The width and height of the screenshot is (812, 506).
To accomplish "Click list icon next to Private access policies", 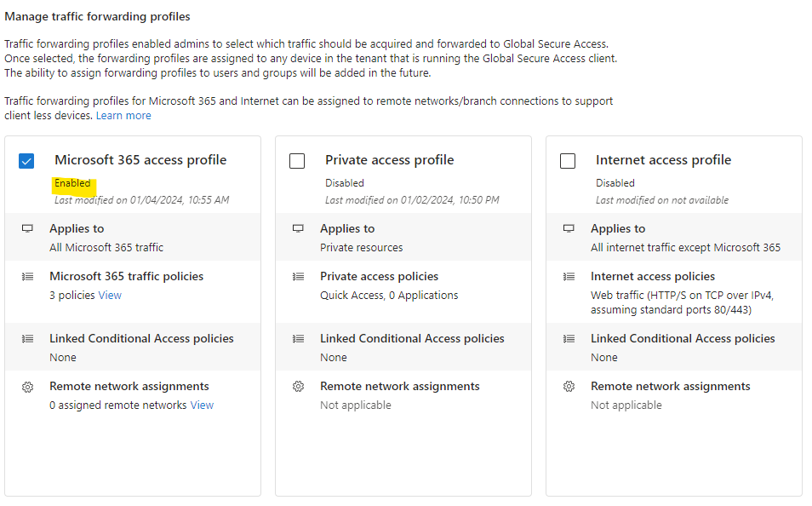I will coord(298,277).
